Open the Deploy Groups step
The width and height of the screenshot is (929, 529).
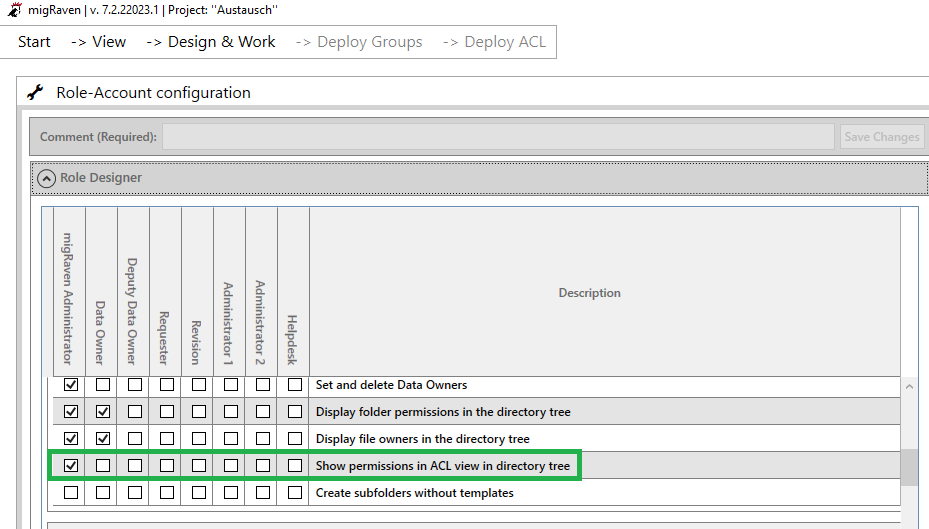pyautogui.click(x=359, y=42)
